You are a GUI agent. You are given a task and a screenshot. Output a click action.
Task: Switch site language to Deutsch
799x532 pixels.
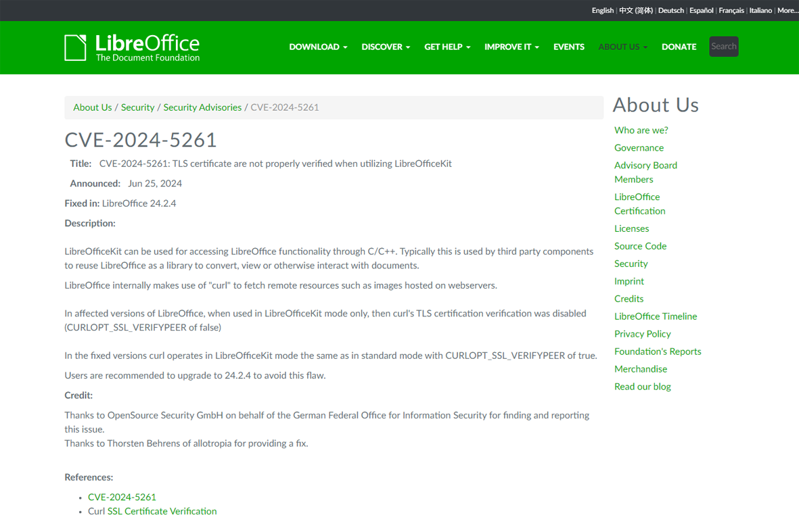(670, 10)
